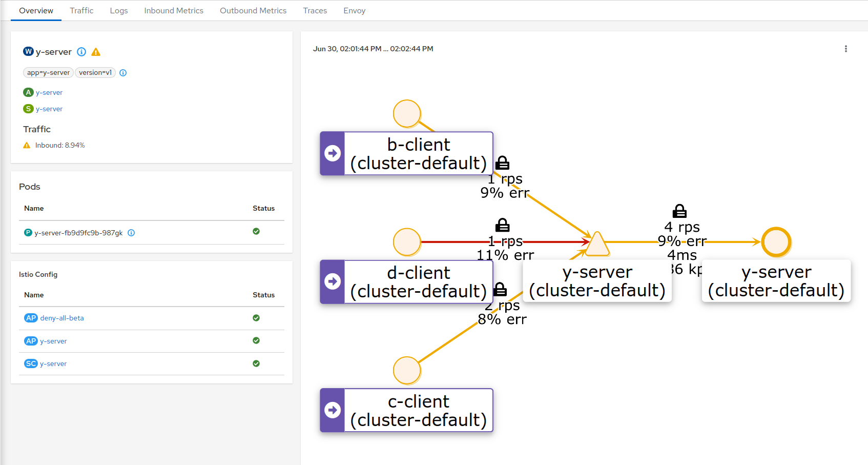Click the pod name y-server-fb9d9fc9b-987gk
Screen dimensions: 868x465
click(x=78, y=233)
